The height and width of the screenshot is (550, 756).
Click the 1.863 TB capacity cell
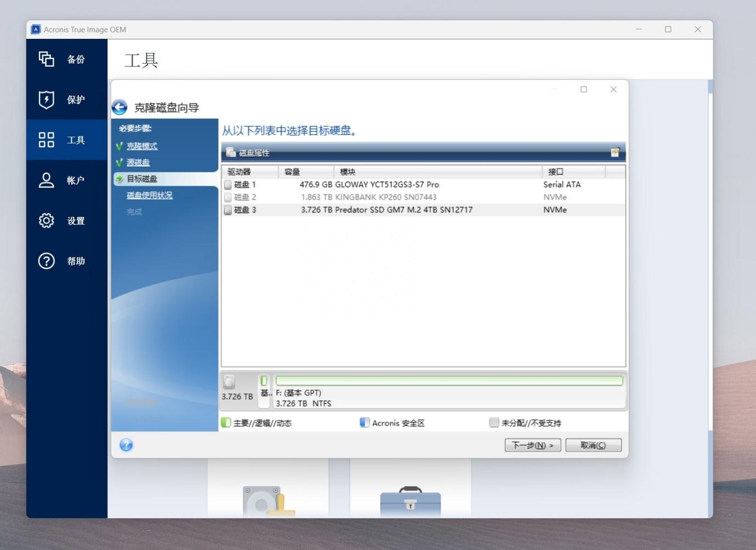[x=316, y=197]
